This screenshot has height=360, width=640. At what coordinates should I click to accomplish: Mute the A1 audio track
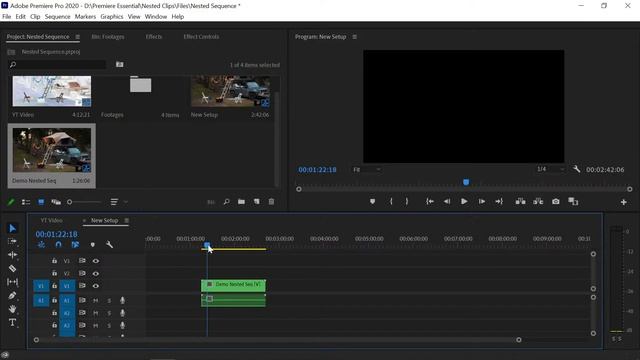click(96, 301)
